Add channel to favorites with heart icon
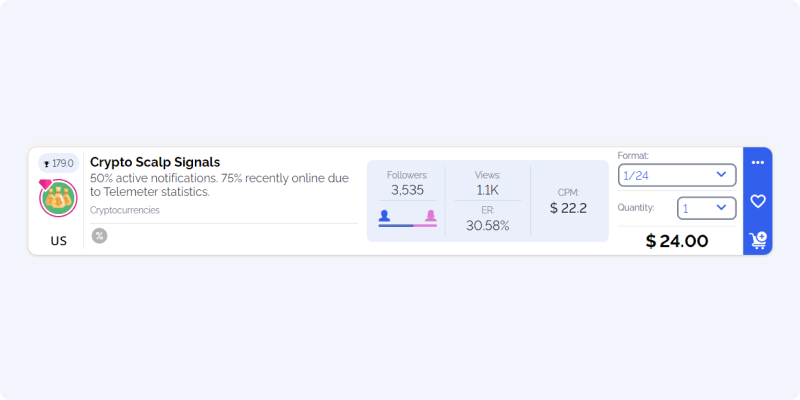The height and width of the screenshot is (400, 800). point(758,201)
